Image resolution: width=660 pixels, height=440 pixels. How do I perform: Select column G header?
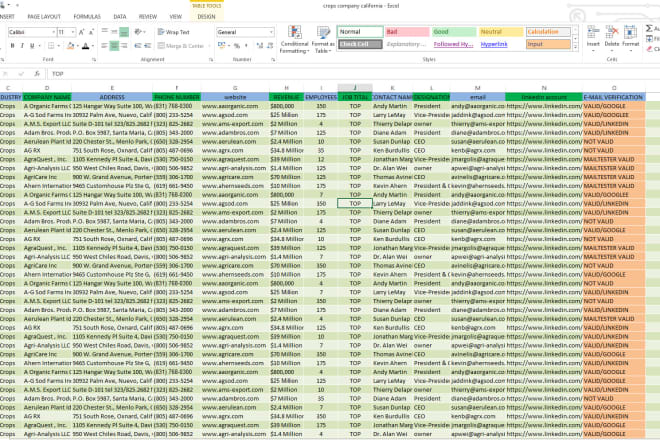pyautogui.click(x=235, y=88)
